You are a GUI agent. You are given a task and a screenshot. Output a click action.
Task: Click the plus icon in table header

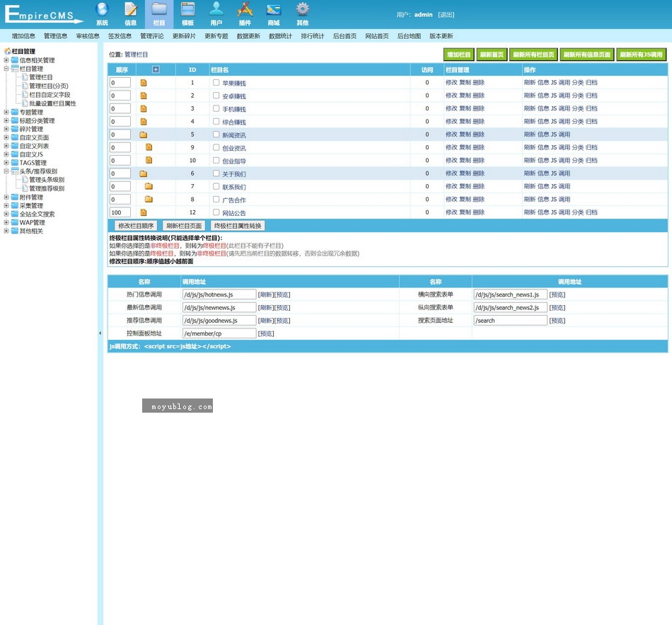(x=156, y=69)
